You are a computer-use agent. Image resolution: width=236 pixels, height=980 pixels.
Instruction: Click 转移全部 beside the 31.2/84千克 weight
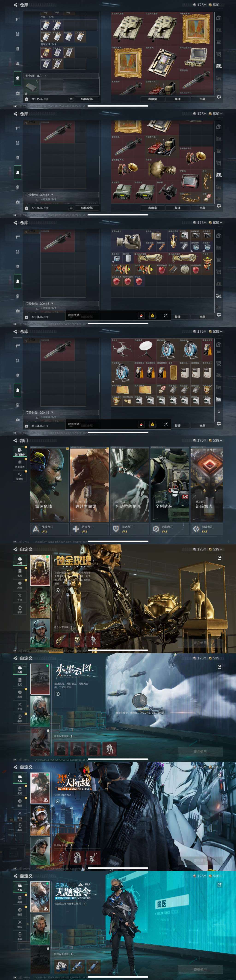[87, 99]
